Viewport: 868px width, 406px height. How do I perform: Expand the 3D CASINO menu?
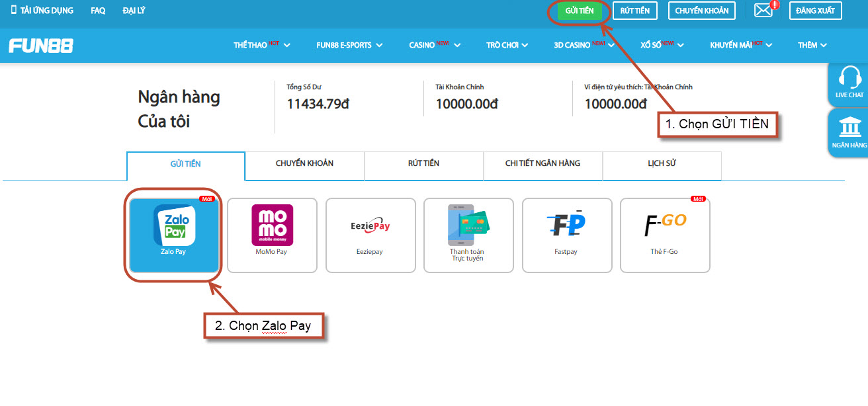tap(585, 45)
